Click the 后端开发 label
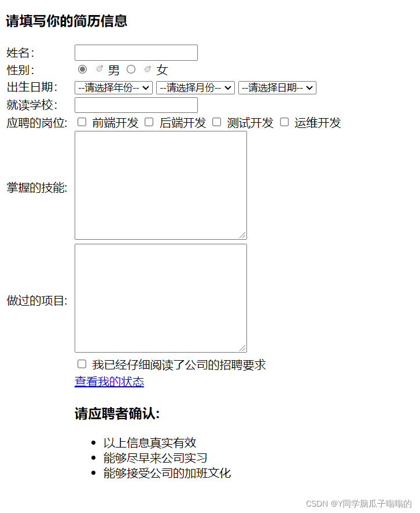 point(183,123)
